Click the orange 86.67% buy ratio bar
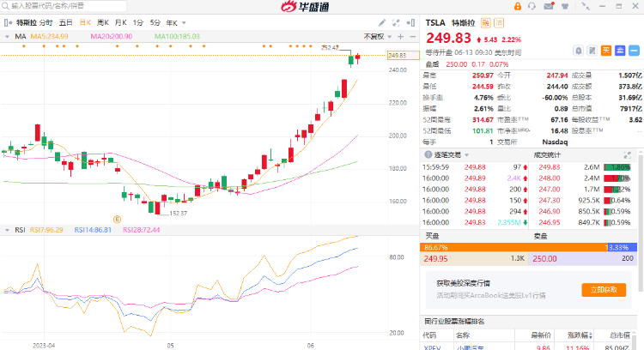 point(513,247)
